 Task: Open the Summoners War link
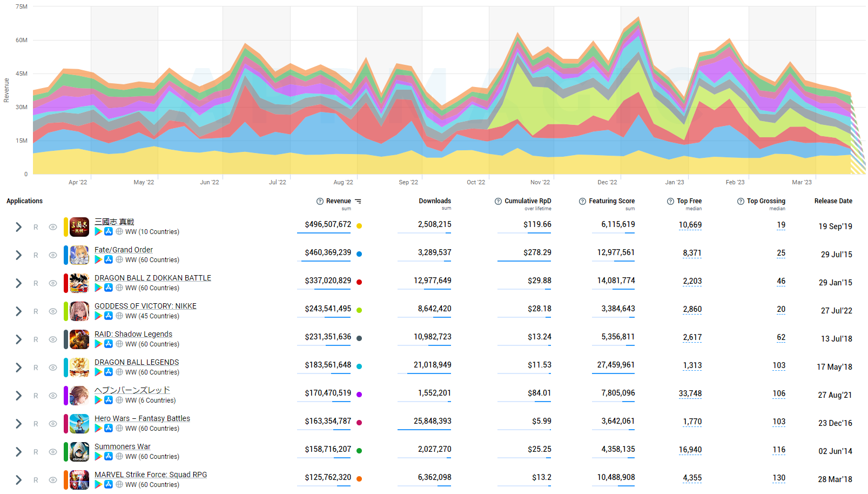123,446
